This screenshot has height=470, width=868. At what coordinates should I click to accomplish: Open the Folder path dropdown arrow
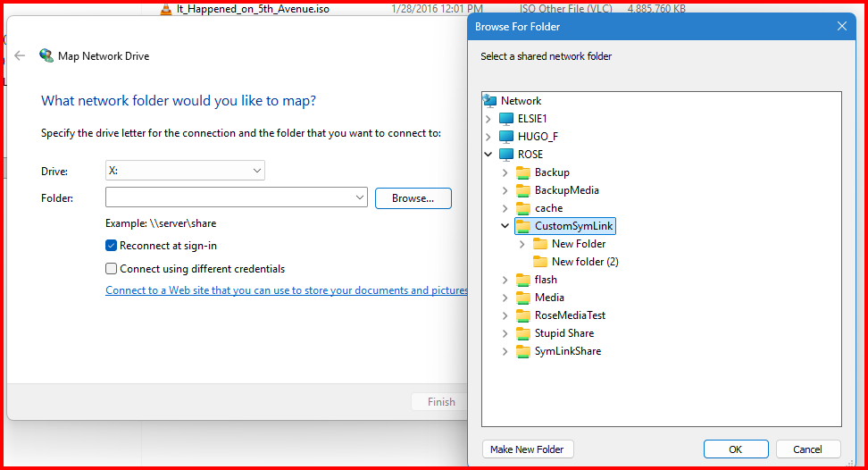pyautogui.click(x=360, y=197)
